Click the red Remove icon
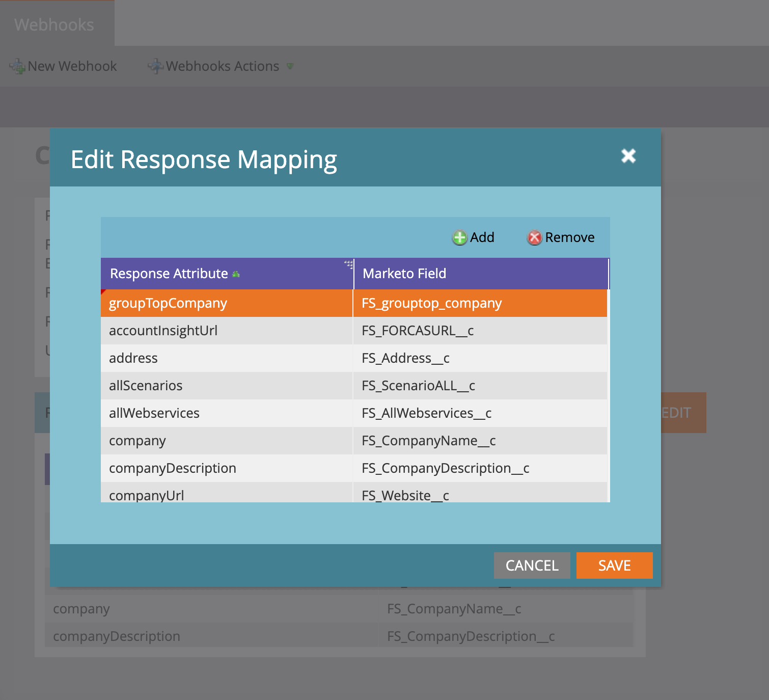The width and height of the screenshot is (769, 700). coord(534,237)
